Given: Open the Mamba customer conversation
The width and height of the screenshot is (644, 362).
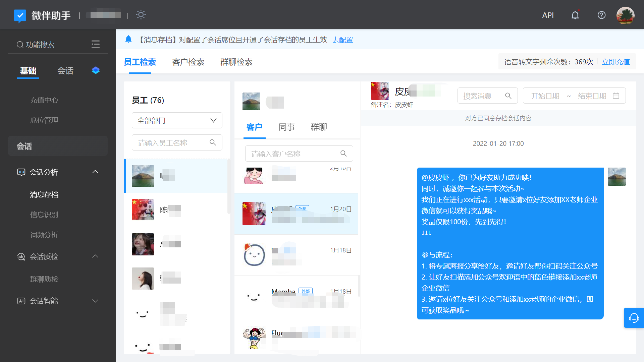Looking at the screenshot, I should [296, 296].
